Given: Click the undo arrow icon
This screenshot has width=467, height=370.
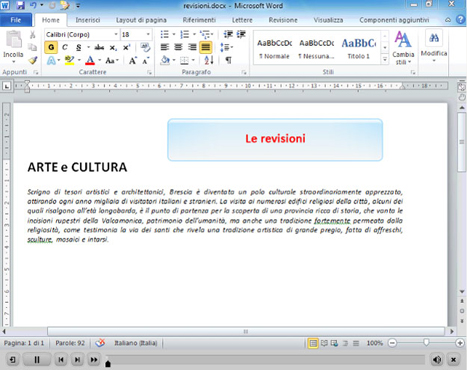Looking at the screenshot, I should point(33,5).
